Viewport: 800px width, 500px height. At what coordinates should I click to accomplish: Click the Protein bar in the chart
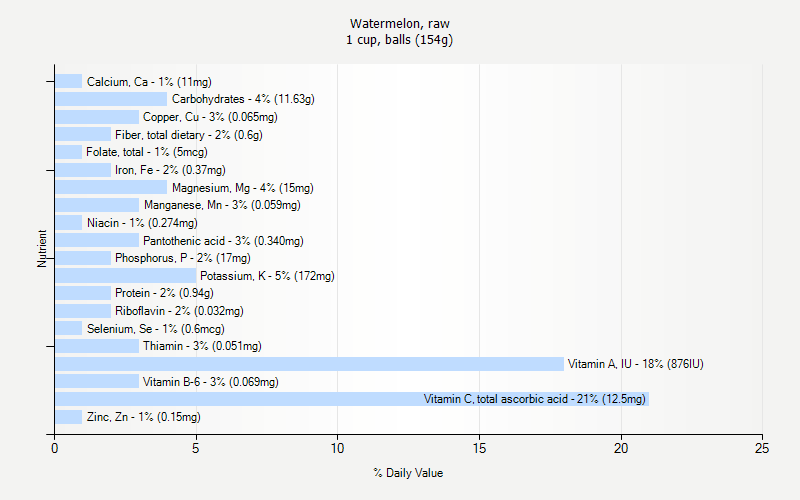pos(83,293)
